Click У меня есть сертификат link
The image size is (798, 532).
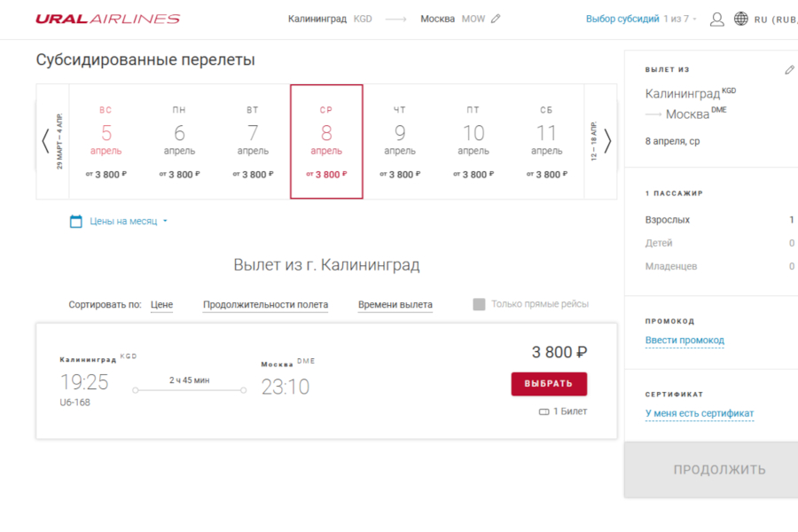[x=700, y=413]
